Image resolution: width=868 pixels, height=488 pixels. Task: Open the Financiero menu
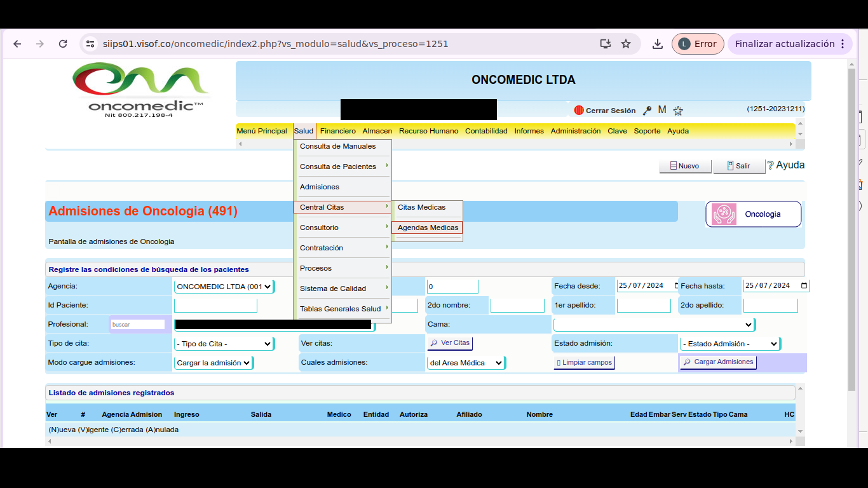pyautogui.click(x=337, y=131)
